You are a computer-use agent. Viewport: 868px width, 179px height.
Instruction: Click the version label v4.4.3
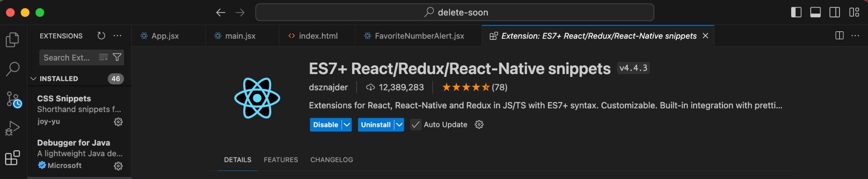[x=633, y=68]
